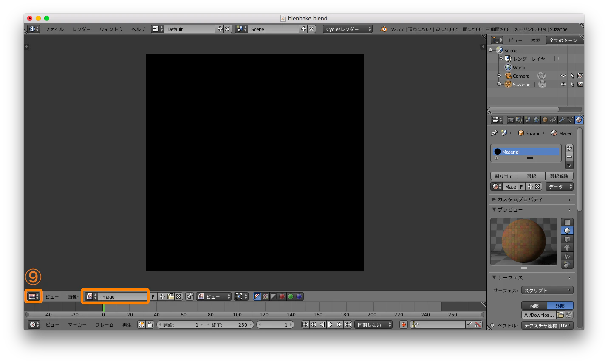Click the 割り当て assign button

504,176
